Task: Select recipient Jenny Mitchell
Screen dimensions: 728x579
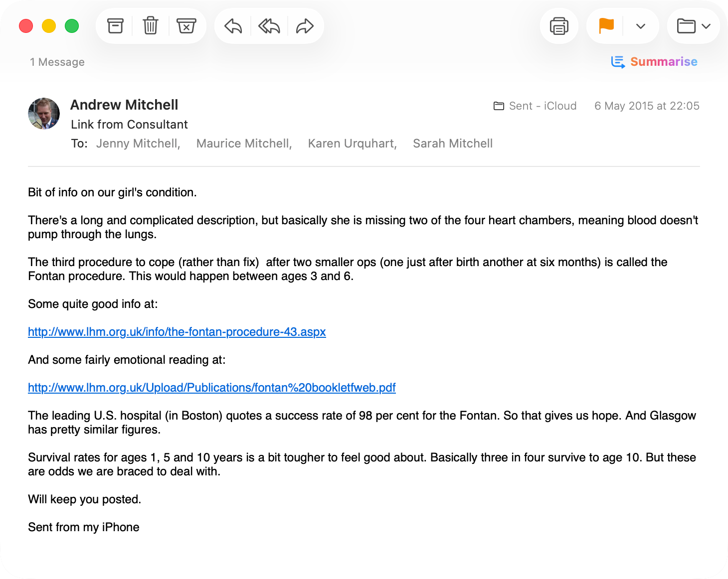Action: click(138, 144)
